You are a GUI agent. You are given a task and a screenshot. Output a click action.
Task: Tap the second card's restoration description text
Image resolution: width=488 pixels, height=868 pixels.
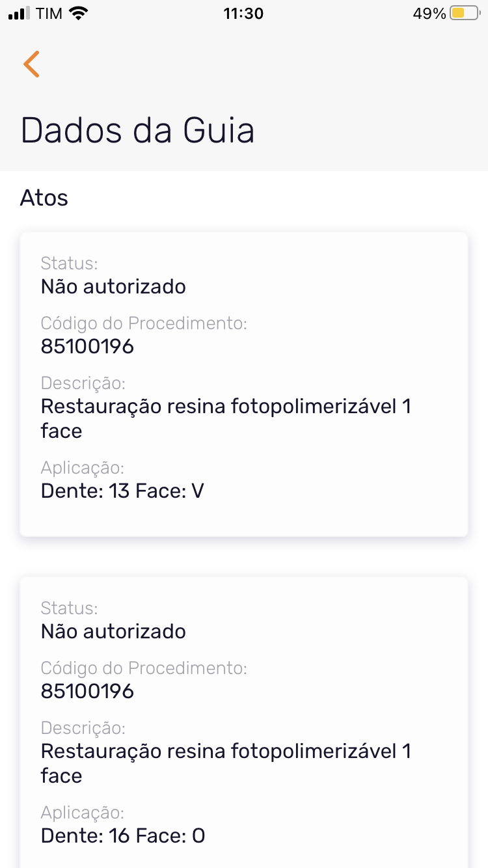[x=225, y=763]
